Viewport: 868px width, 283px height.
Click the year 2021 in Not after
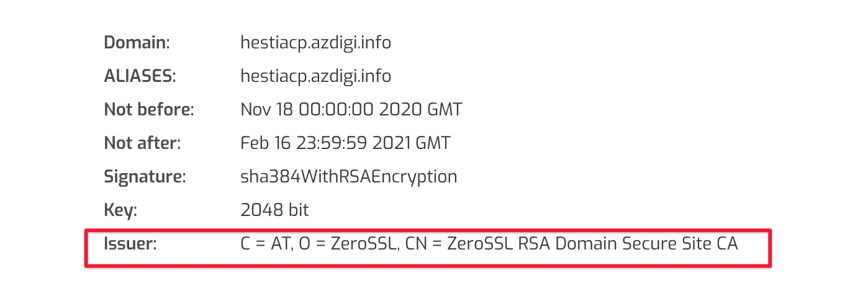click(393, 143)
